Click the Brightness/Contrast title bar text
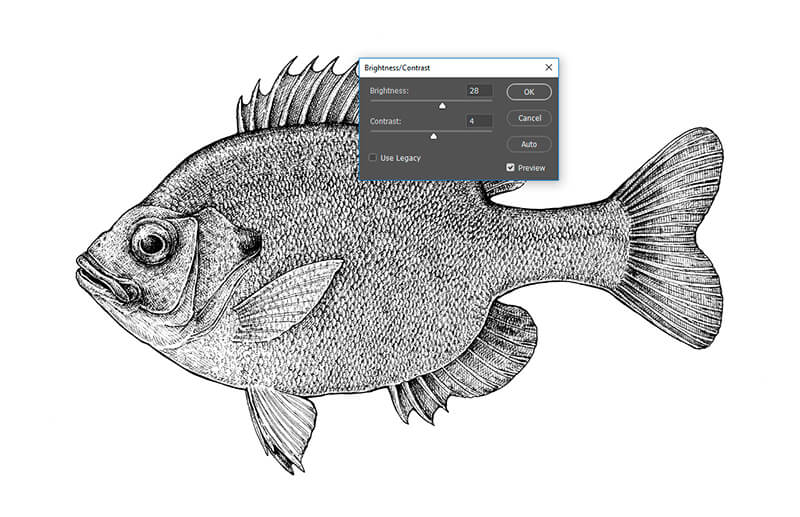 397,68
